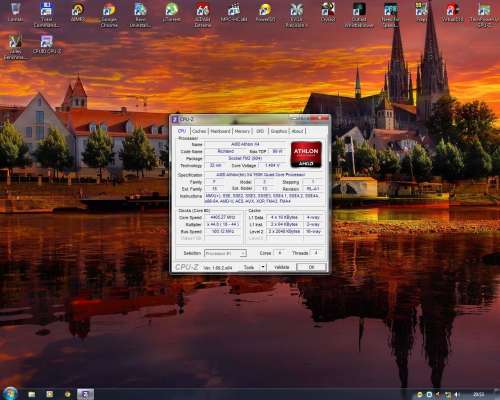Expand the Processor Selection combo box

pos(225,253)
